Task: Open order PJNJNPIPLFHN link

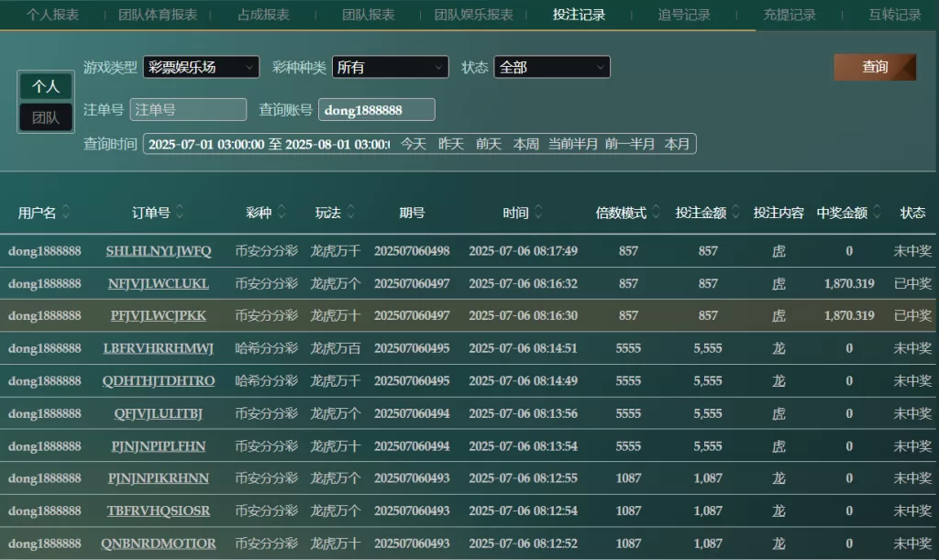Action: click(159, 446)
